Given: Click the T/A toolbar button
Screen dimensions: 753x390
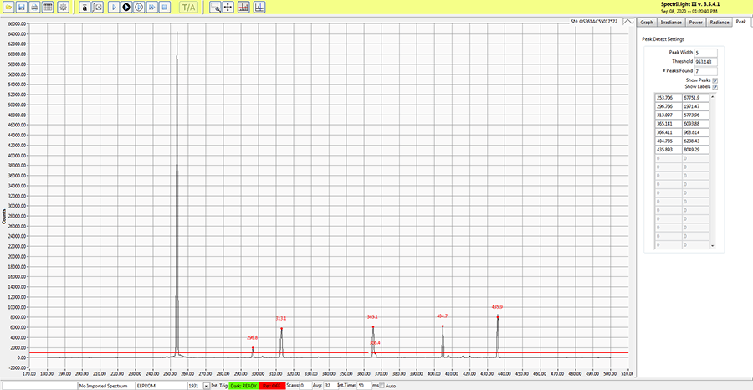Looking at the screenshot, I should [187, 7].
